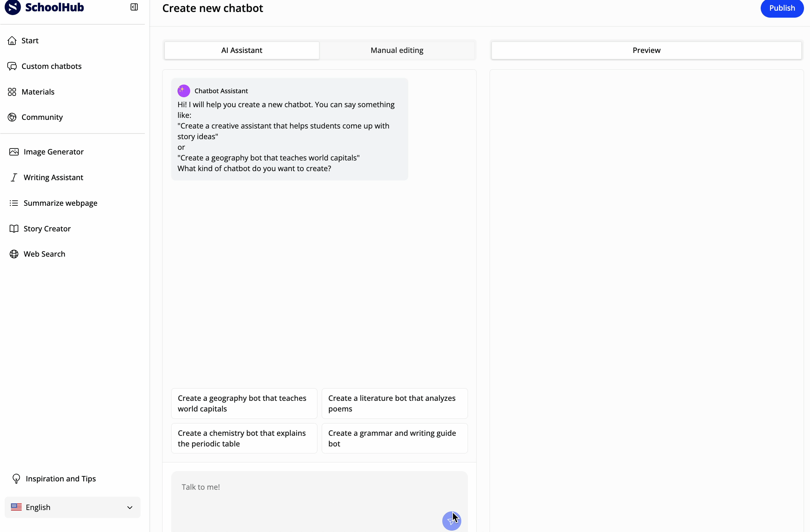The image size is (810, 532).
Task: Collapse the sidebar panel
Action: point(134,7)
